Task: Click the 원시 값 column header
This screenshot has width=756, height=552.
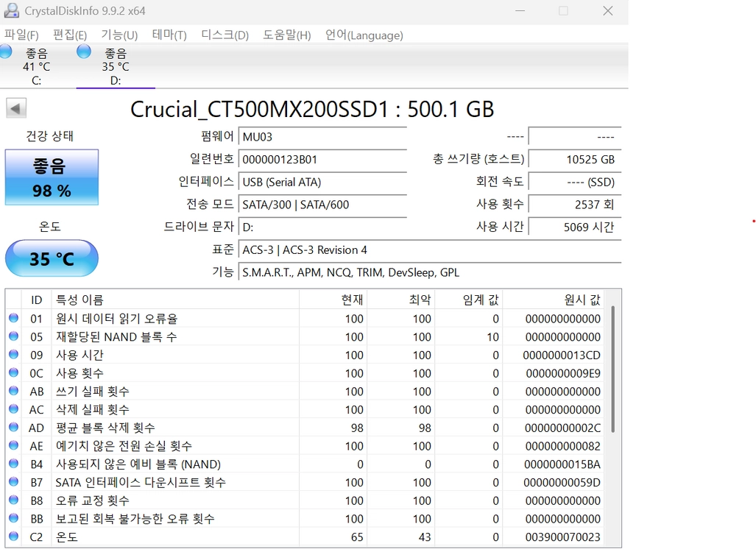Action: pyautogui.click(x=554, y=300)
